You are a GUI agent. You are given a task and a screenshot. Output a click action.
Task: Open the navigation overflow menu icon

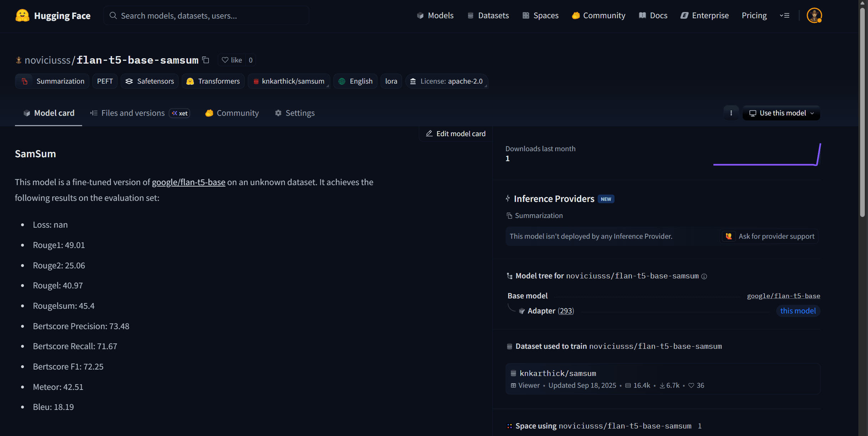784,15
